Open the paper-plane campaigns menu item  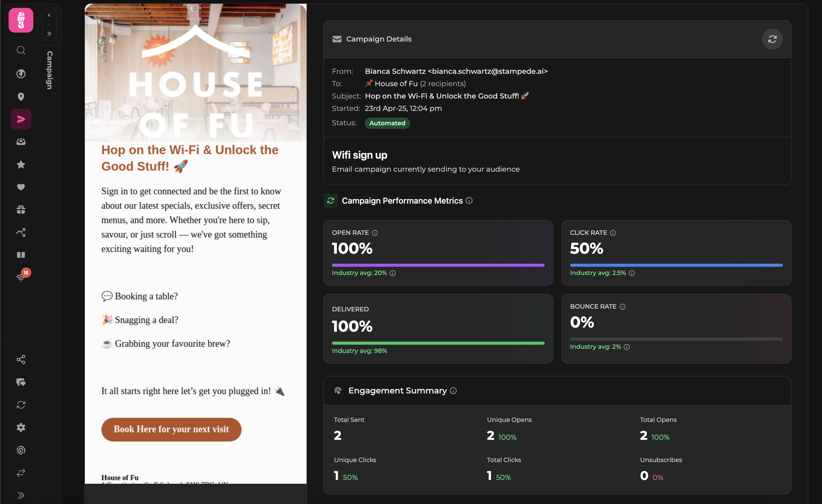click(21, 119)
